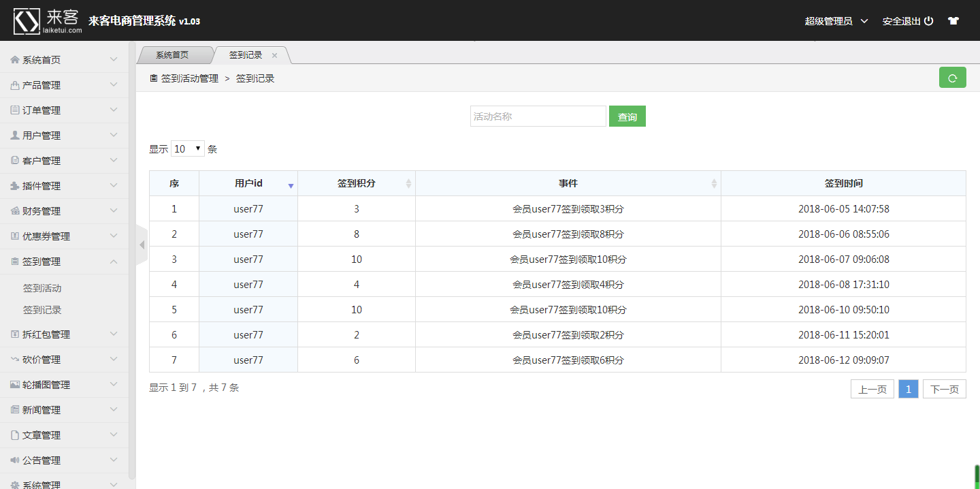
Task: Click event cell 会员user77签到领取8积分
Action: click(x=568, y=234)
